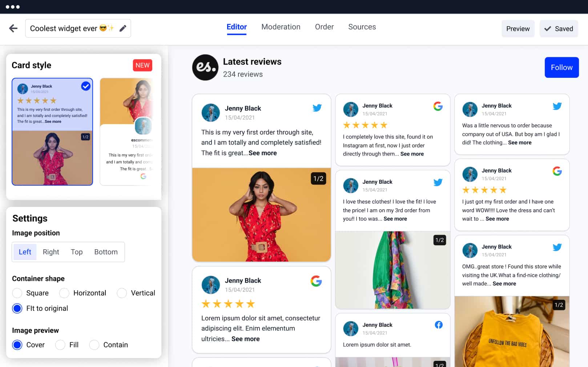Click avatar on 'Lorem ipsum dolor sit amet.' review
The width and height of the screenshot is (588, 367).
351,328
